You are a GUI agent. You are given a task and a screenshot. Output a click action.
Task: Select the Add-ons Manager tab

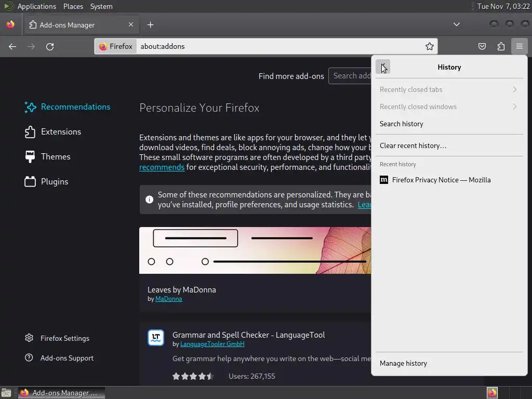point(81,25)
